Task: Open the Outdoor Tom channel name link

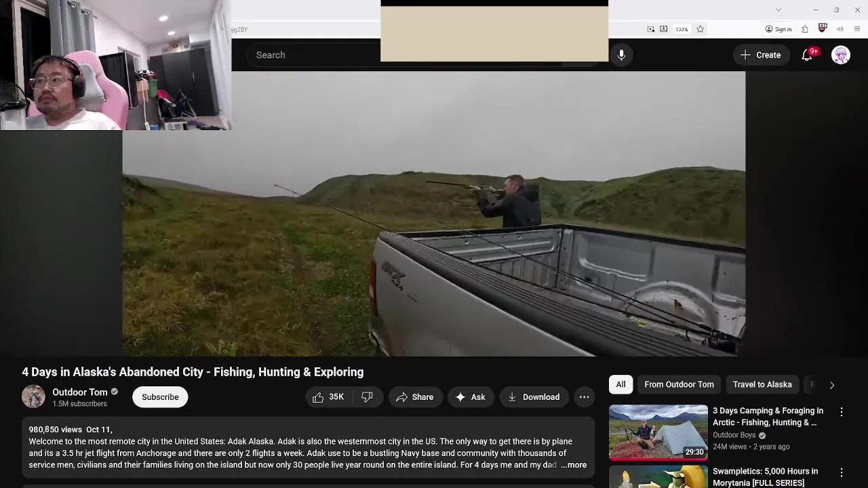Action: [x=80, y=392]
